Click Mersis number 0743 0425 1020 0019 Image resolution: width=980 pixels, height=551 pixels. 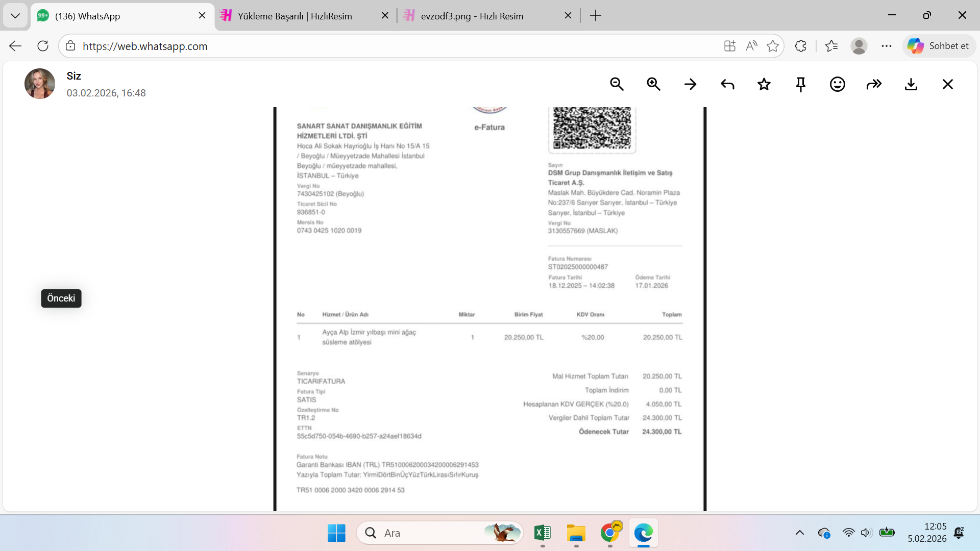pos(329,231)
